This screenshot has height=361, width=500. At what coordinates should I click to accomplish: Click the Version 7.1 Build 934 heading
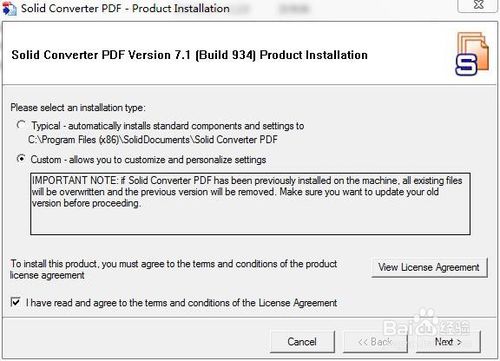[189, 55]
